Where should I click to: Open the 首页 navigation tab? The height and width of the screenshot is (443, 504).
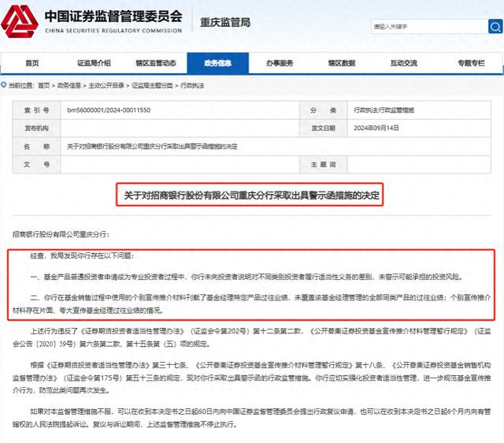click(32, 63)
